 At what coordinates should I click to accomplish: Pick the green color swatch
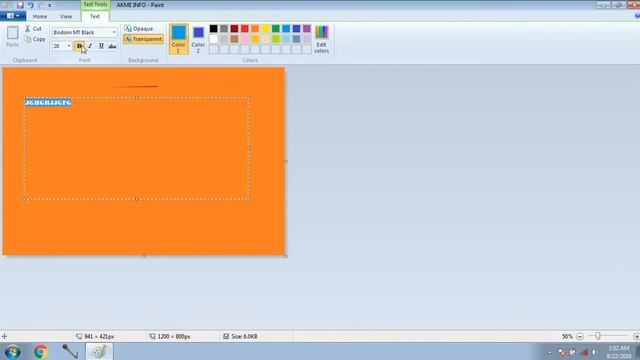276,29
